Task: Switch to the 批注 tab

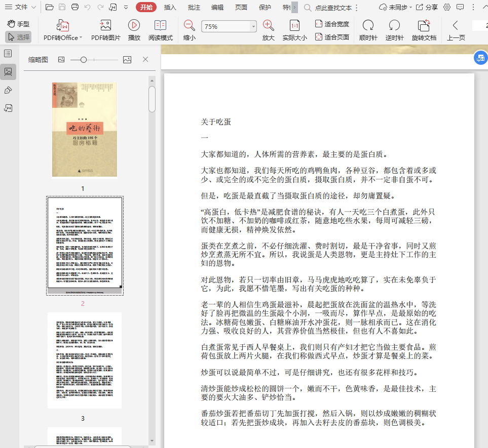Action: 194,7
